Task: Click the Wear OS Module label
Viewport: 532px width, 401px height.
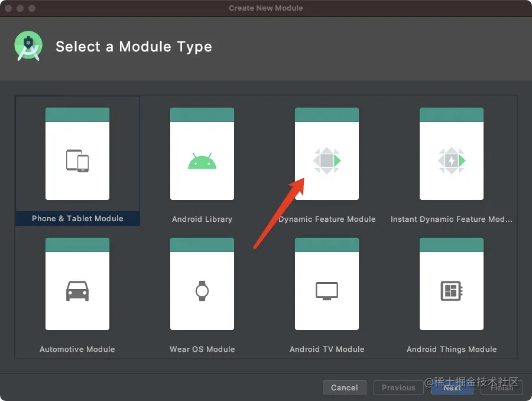Action: click(x=202, y=349)
